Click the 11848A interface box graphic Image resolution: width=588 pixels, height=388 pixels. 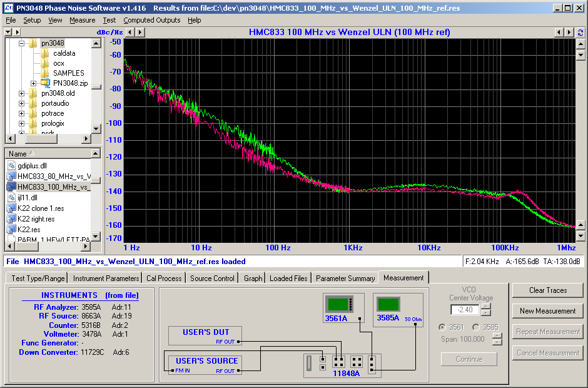click(x=342, y=365)
